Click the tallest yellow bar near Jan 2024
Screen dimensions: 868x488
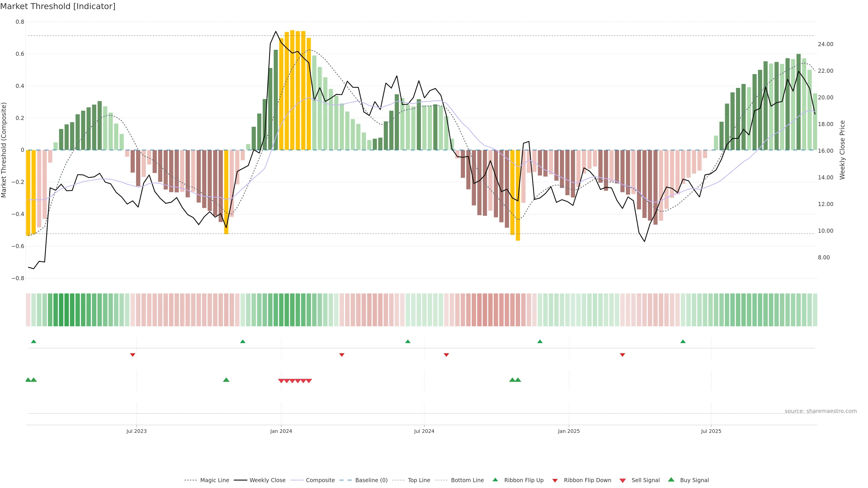pos(292,90)
